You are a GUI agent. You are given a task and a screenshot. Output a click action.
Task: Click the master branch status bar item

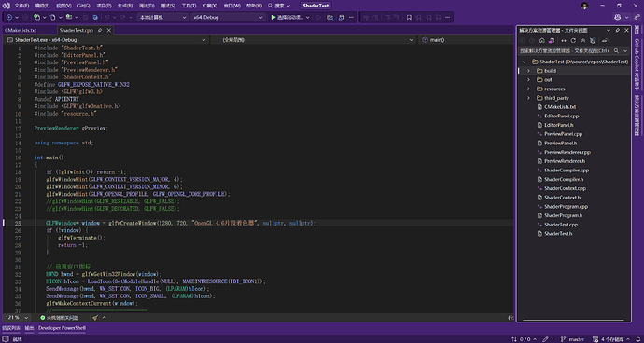pos(573,339)
